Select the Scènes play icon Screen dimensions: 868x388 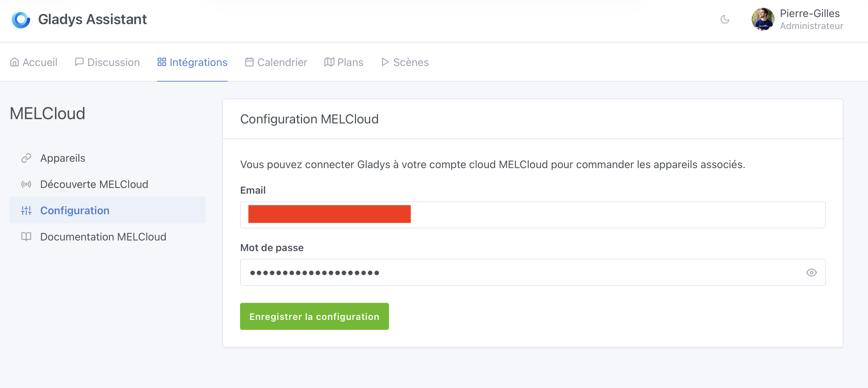coord(385,62)
